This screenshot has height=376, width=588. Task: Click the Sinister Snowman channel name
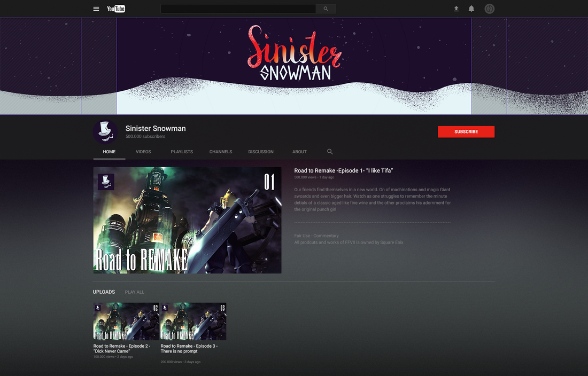(156, 129)
